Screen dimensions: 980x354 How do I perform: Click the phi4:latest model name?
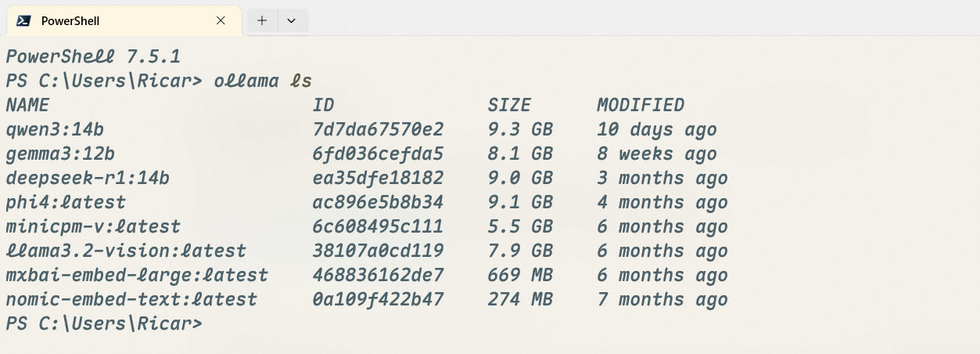tap(66, 202)
